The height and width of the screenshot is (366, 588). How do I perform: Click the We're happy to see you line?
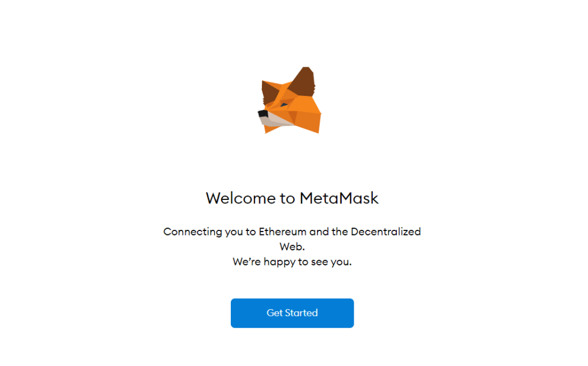292,262
